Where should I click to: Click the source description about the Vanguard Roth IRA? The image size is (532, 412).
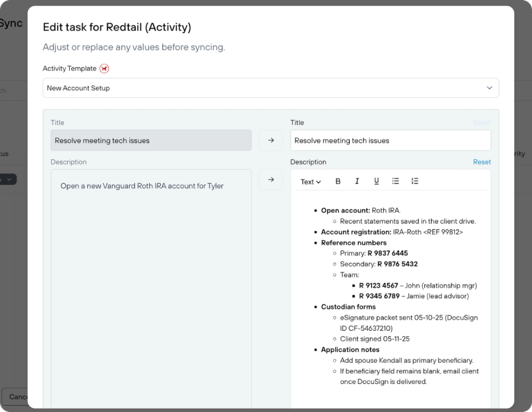(142, 186)
